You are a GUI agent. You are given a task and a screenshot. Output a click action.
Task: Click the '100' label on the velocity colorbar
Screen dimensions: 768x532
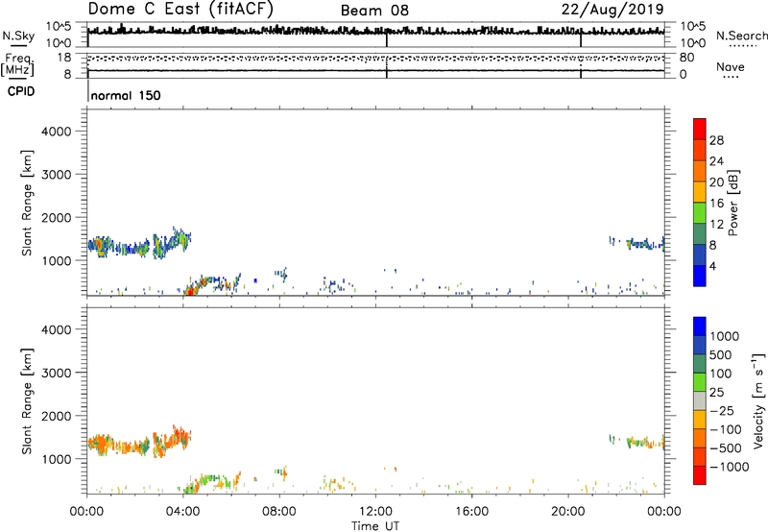coord(721,374)
